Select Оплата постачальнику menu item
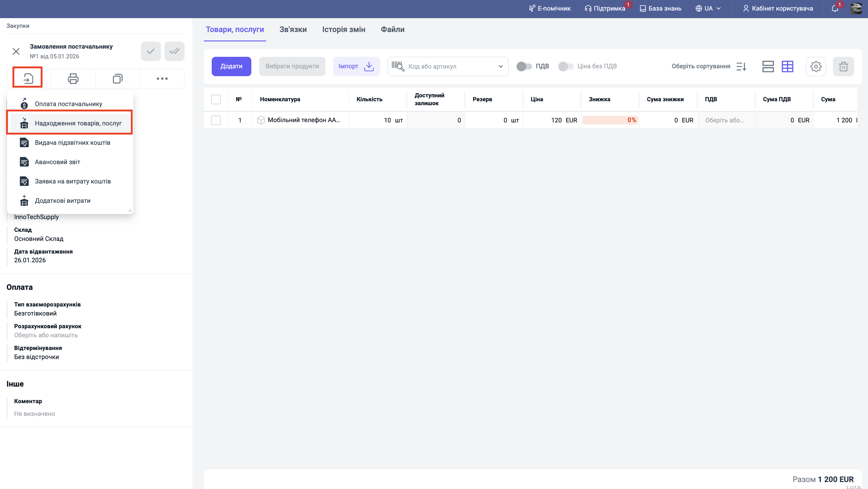 click(68, 104)
